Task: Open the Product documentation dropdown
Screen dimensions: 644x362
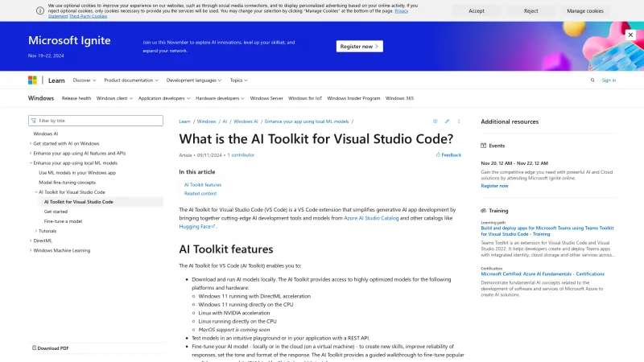Action: [131, 80]
